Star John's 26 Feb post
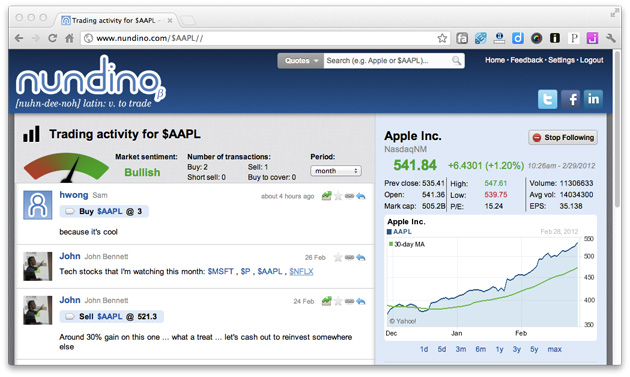 point(338,257)
